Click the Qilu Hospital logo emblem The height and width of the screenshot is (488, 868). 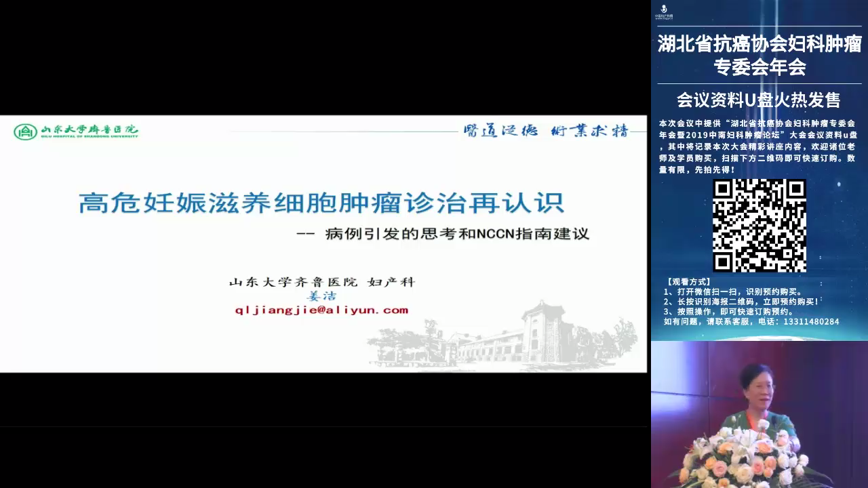[x=25, y=131]
